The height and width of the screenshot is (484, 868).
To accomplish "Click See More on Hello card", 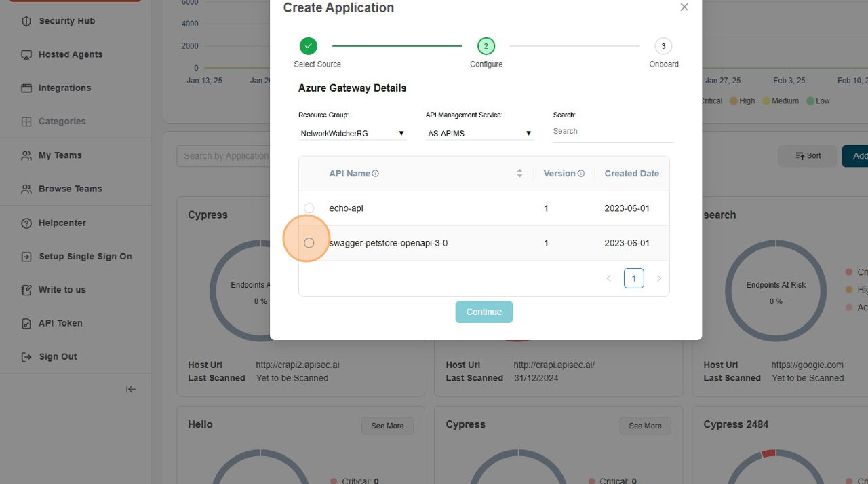I will [x=387, y=426].
